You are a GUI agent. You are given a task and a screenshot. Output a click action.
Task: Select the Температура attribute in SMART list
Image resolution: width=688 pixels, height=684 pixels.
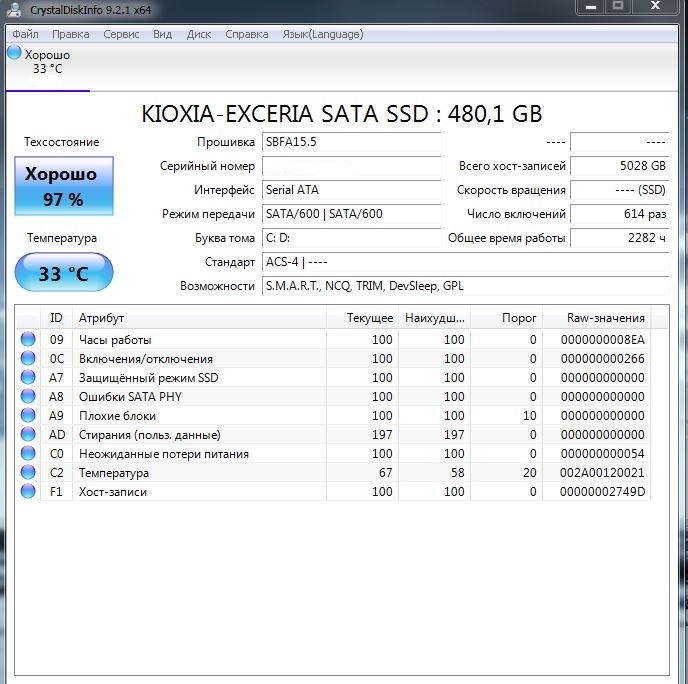(333, 473)
